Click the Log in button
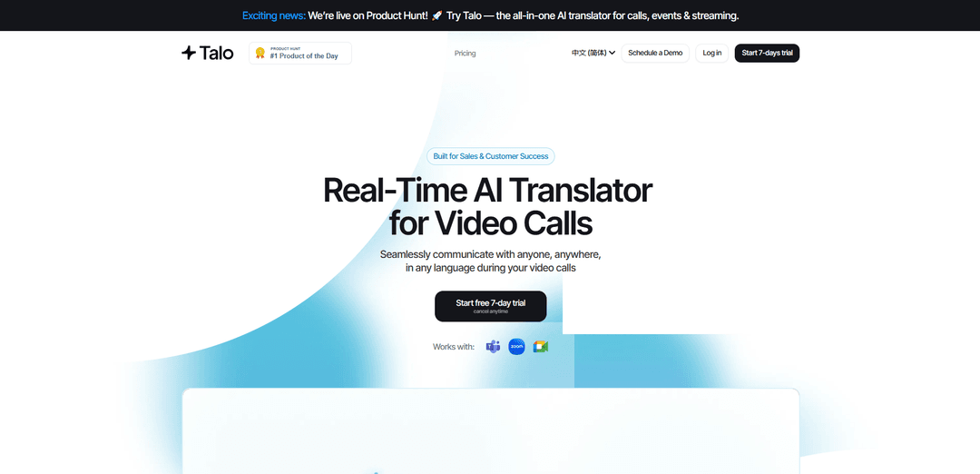980x474 pixels. (712, 53)
